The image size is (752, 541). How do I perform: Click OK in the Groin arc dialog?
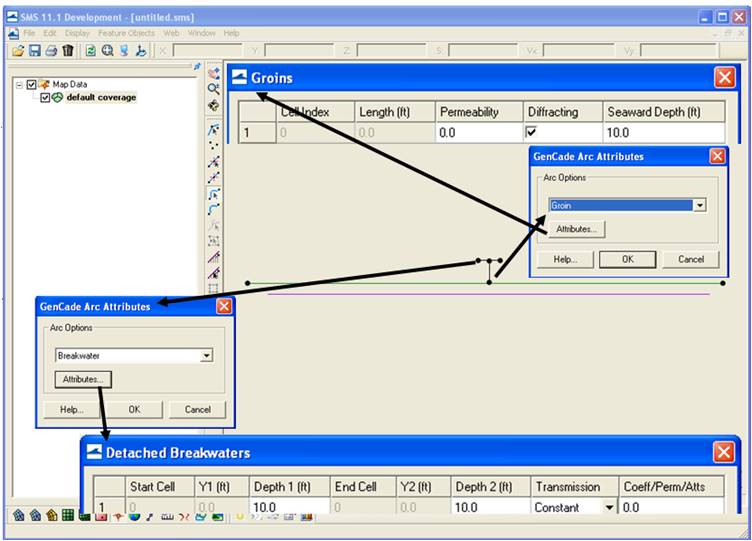tap(628, 259)
